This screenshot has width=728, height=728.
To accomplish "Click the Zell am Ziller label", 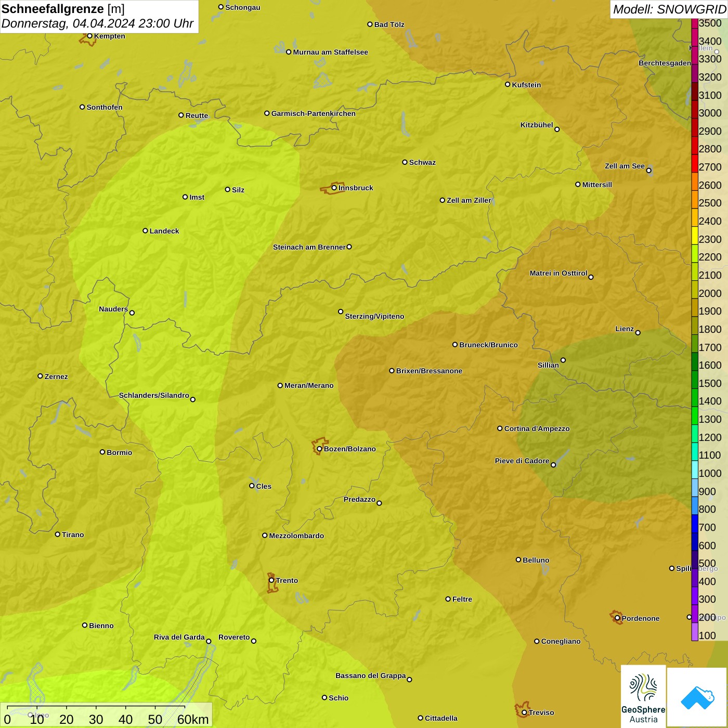I will tap(469, 200).
